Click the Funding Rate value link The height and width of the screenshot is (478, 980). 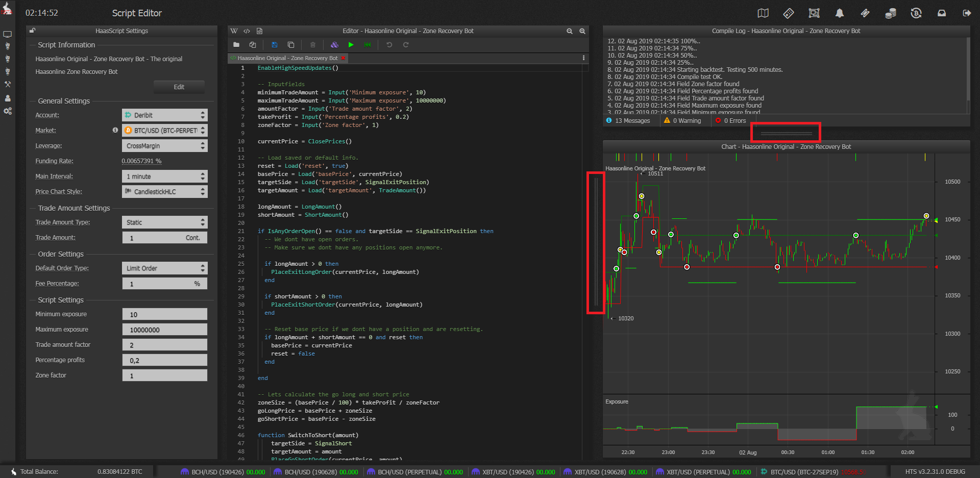[x=141, y=161]
